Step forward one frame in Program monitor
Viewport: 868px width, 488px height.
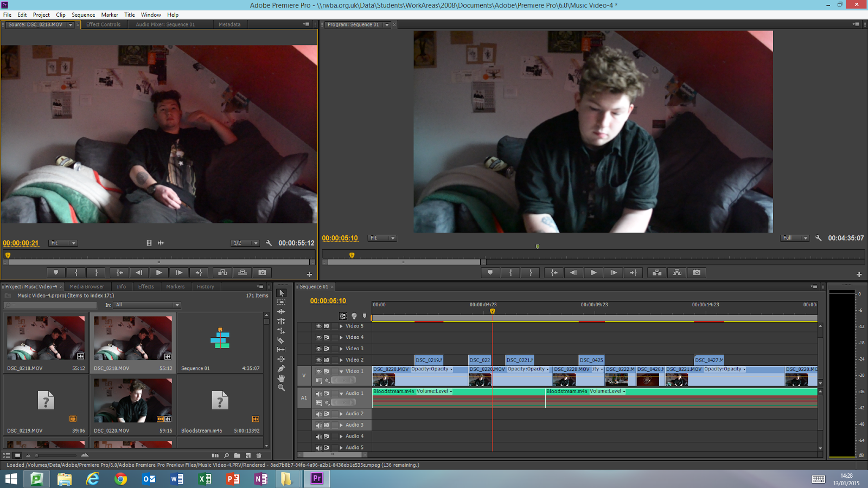coord(614,273)
